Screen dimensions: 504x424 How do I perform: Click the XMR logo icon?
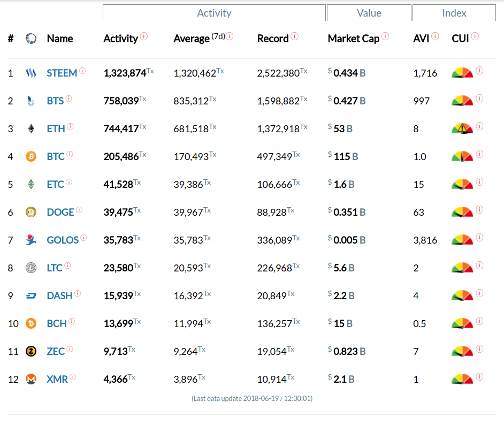(x=31, y=379)
